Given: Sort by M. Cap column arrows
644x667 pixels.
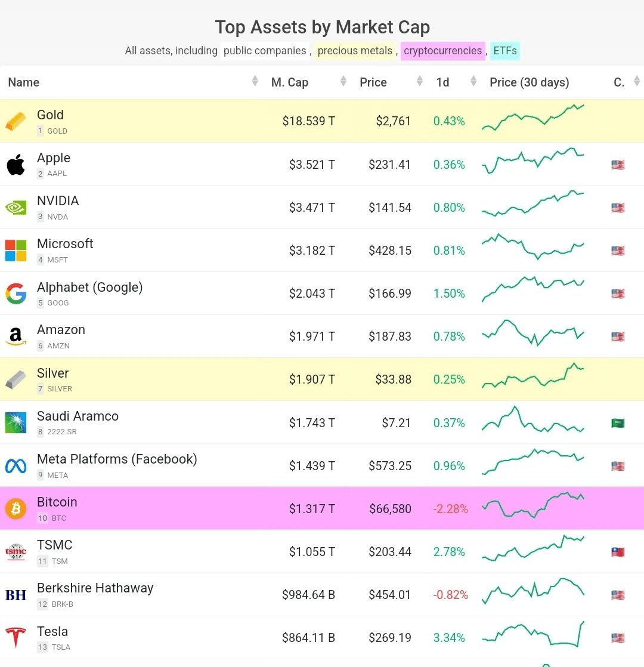Looking at the screenshot, I should click(343, 81).
